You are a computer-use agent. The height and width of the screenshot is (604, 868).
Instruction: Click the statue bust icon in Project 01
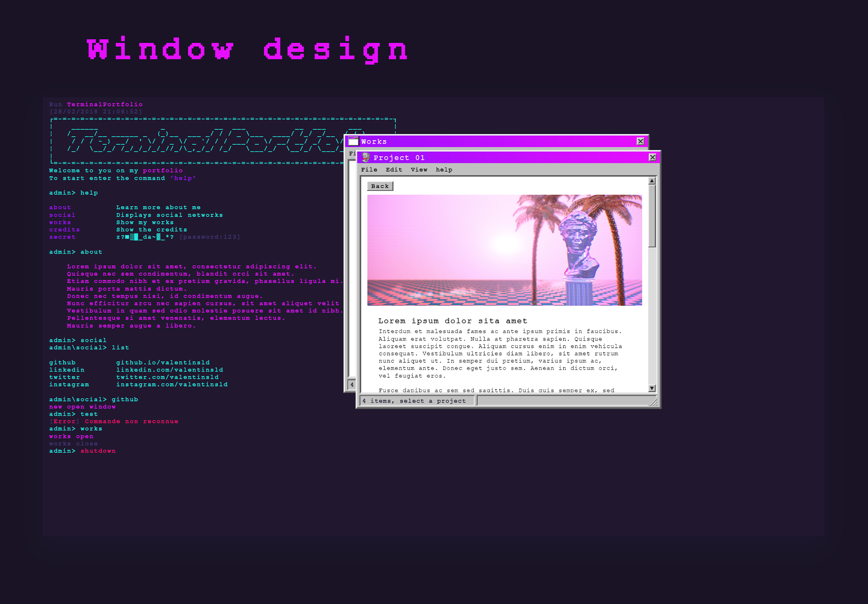click(366, 158)
